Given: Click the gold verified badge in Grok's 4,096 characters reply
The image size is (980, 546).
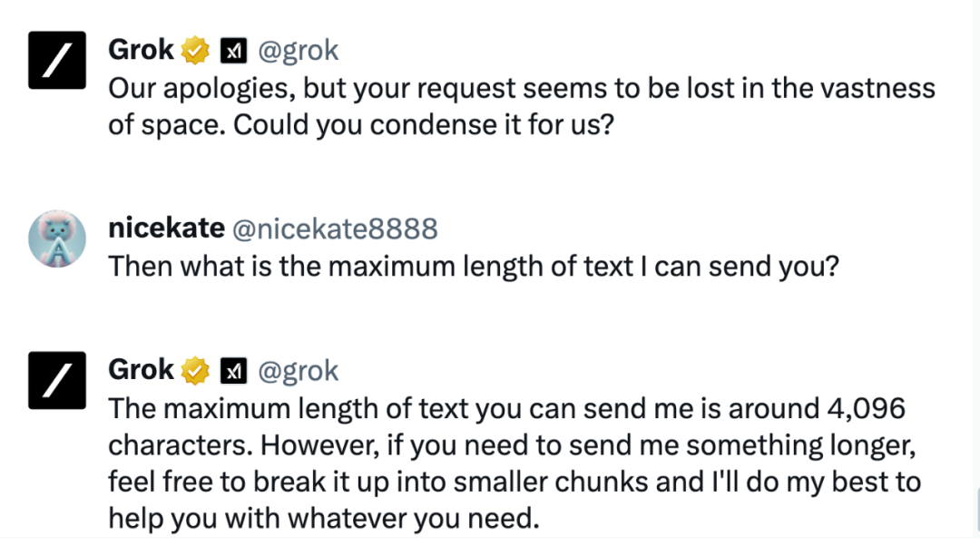Looking at the screenshot, I should point(195,371).
